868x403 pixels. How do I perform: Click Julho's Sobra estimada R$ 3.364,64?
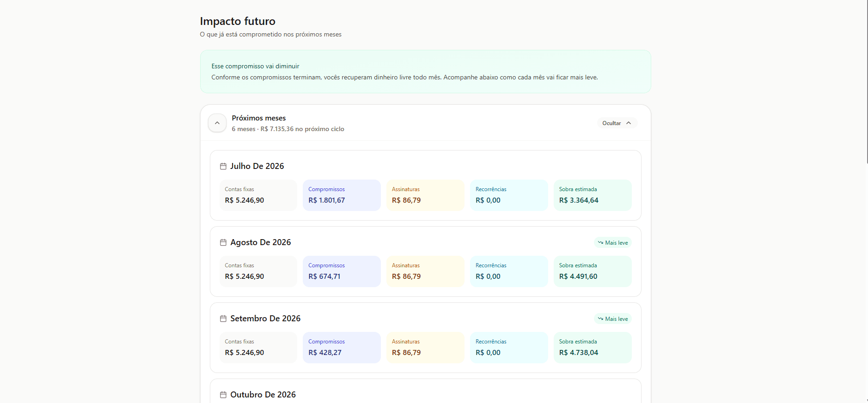[579, 200]
